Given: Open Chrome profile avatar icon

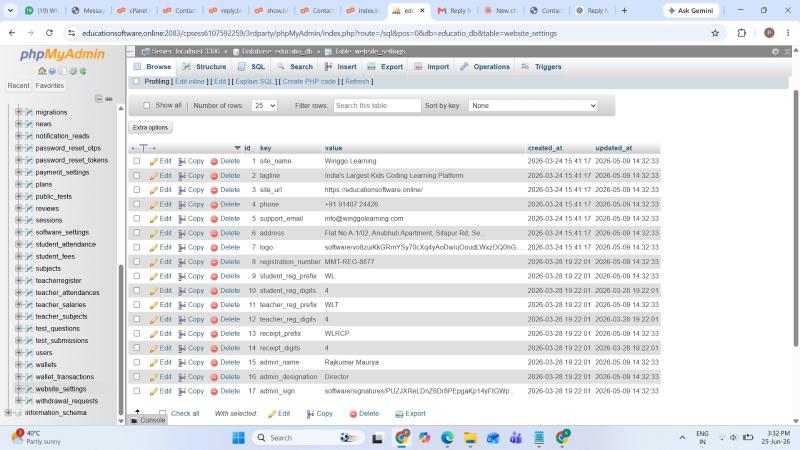Looking at the screenshot, I should (x=769, y=33).
